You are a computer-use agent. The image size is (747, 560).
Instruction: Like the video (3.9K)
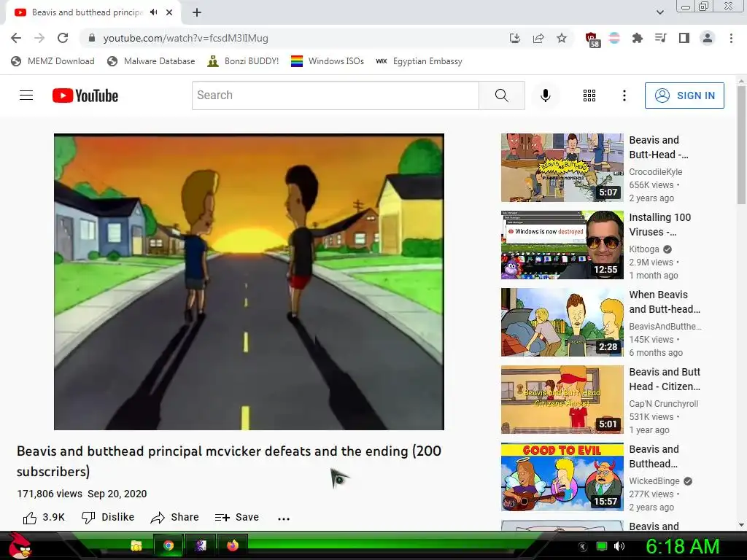pyautogui.click(x=43, y=517)
